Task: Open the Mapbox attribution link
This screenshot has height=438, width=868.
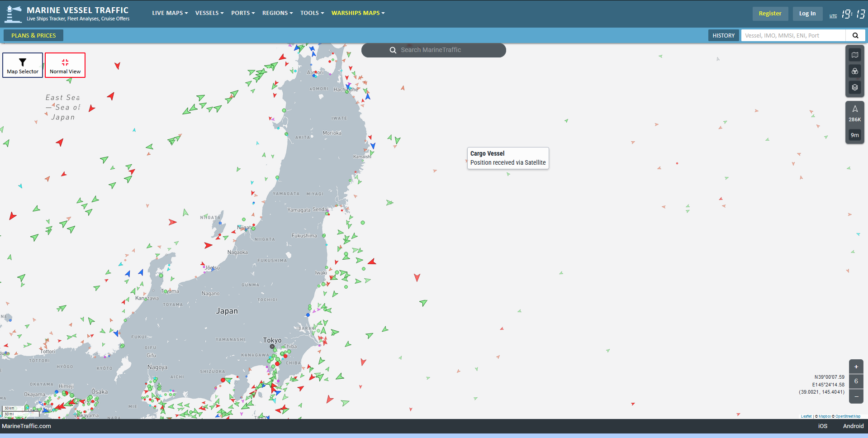Action: point(825,416)
